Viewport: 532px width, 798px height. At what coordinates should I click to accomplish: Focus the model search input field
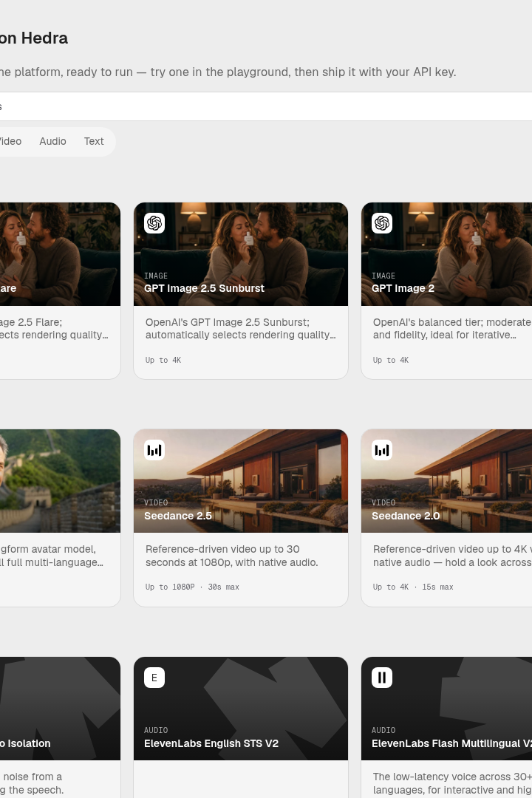tap(266, 106)
